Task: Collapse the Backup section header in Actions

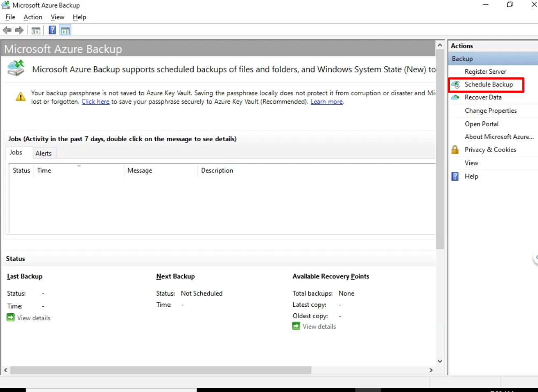Action: pos(493,59)
